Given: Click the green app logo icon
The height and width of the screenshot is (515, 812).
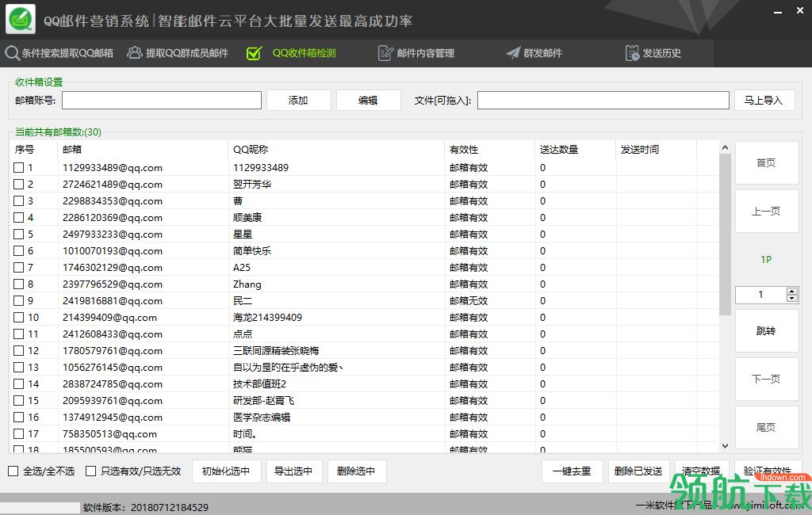Looking at the screenshot, I should pos(21,19).
